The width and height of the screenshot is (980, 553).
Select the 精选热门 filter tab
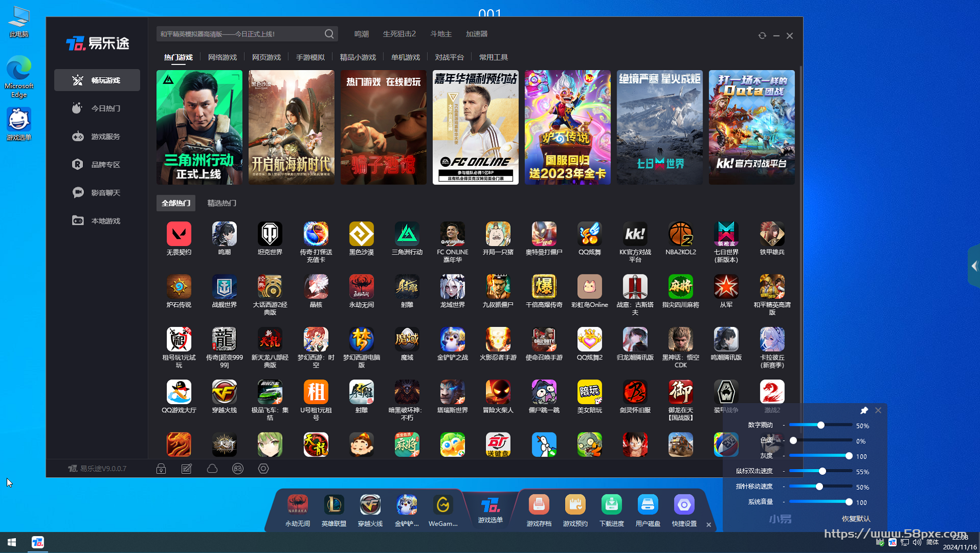pyautogui.click(x=222, y=203)
